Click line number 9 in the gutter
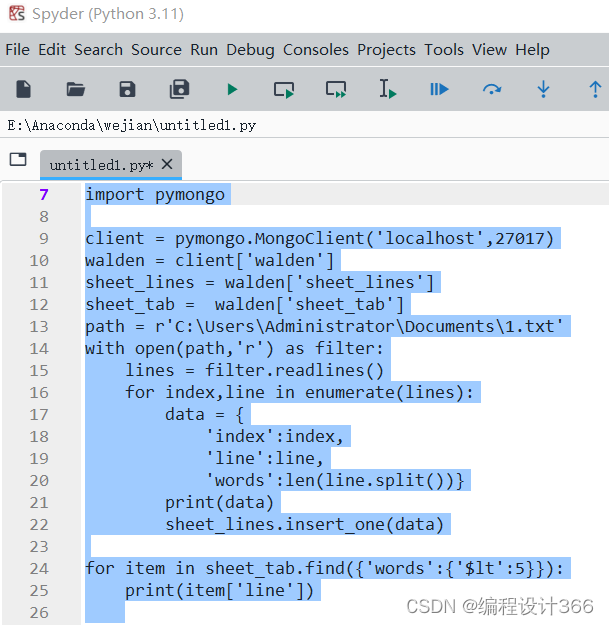This screenshot has height=625, width=609. [x=44, y=238]
